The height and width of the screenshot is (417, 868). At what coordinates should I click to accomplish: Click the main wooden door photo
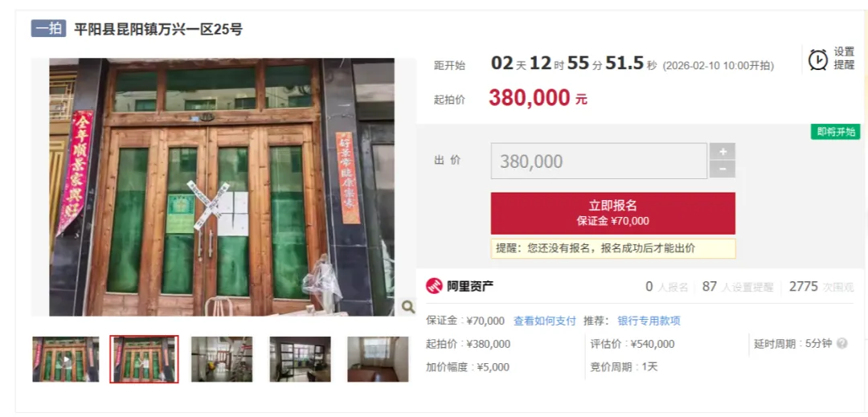(222, 187)
